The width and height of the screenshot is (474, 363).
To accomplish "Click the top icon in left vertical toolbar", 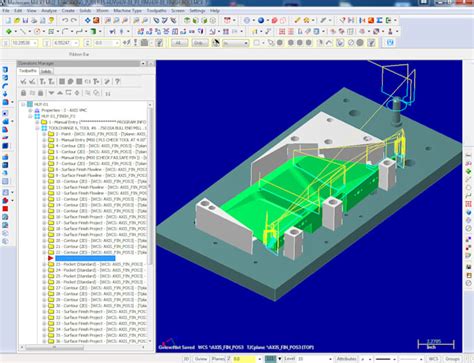I will [5, 70].
